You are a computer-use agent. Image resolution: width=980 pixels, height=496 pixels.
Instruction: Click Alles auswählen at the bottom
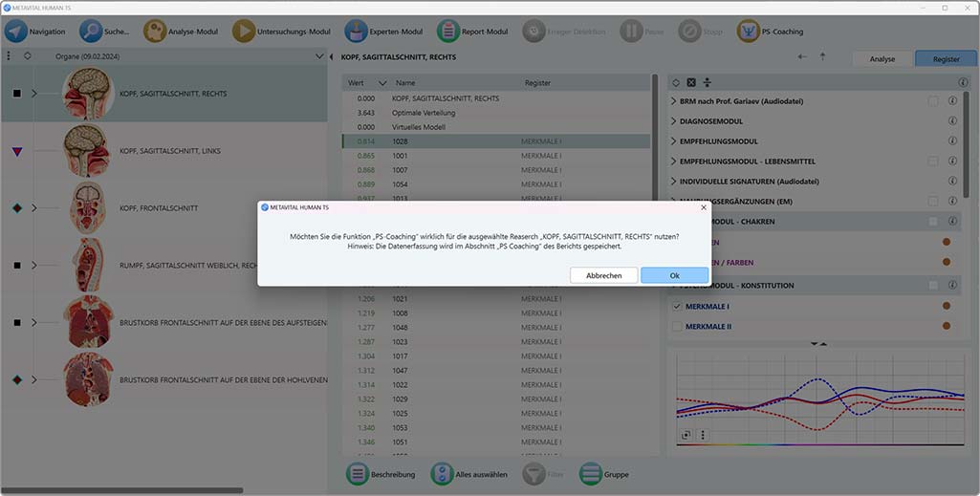[468, 474]
